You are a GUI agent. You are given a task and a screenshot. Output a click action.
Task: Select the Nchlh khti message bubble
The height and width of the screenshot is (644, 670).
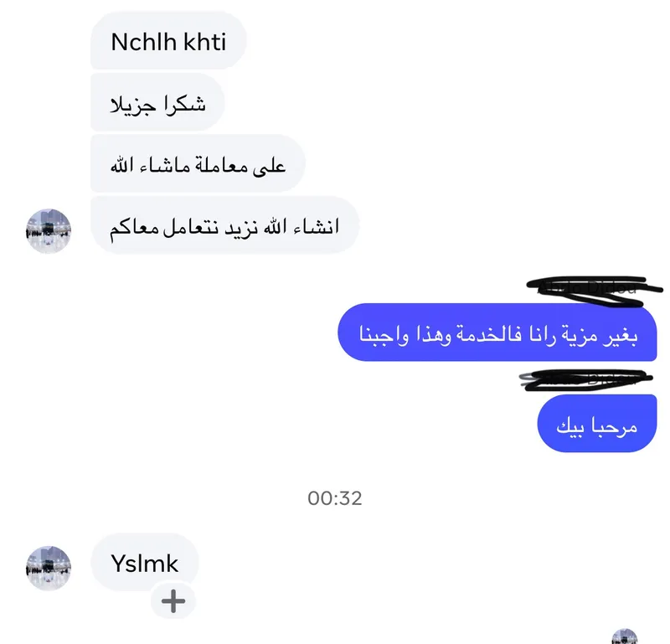pyautogui.click(x=168, y=40)
